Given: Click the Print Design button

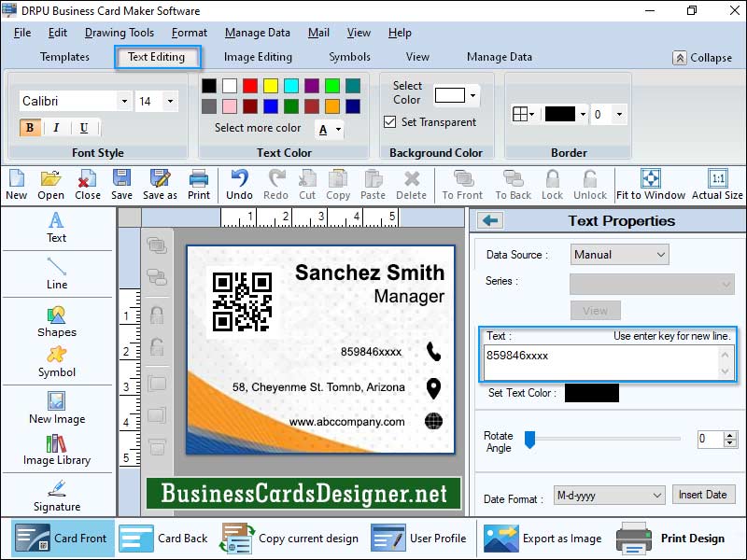Looking at the screenshot, I should tap(670, 539).
